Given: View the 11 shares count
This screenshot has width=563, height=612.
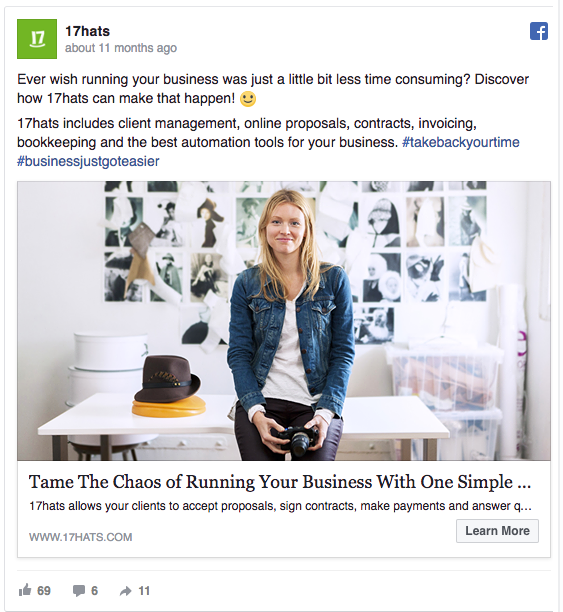Looking at the screenshot, I should (144, 591).
